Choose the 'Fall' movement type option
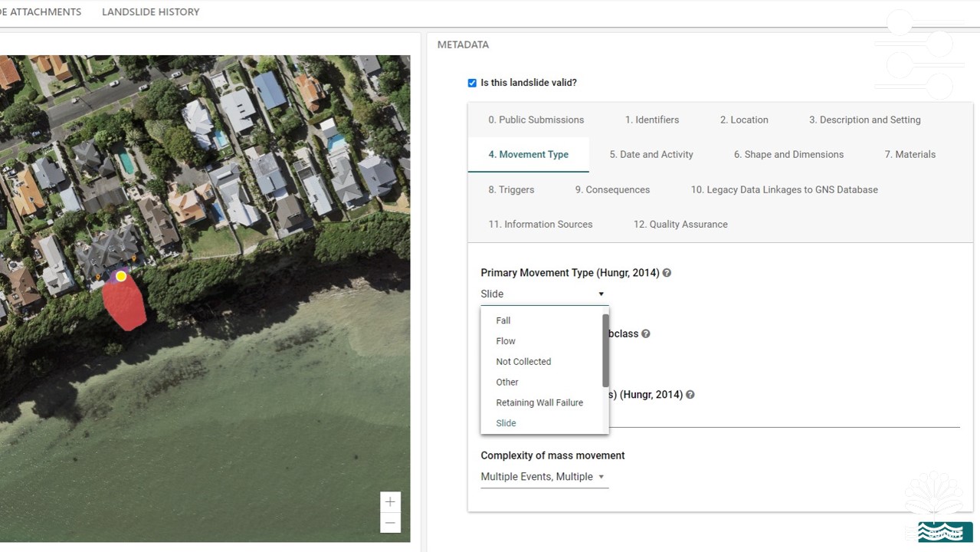 [503, 320]
